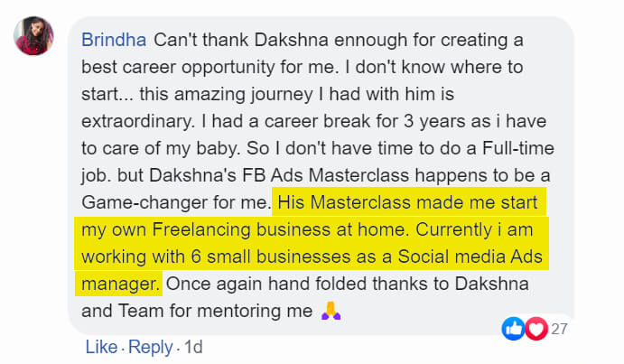Click Reply under Brindha's comment

(150, 347)
